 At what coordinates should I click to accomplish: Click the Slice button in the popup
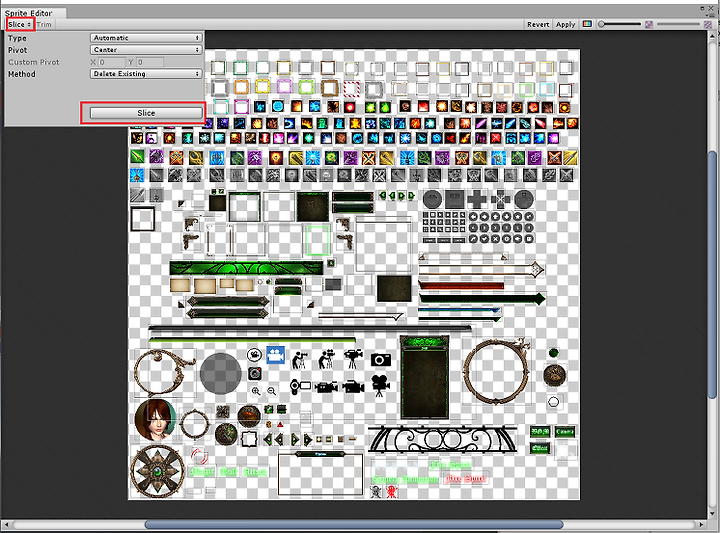146,113
